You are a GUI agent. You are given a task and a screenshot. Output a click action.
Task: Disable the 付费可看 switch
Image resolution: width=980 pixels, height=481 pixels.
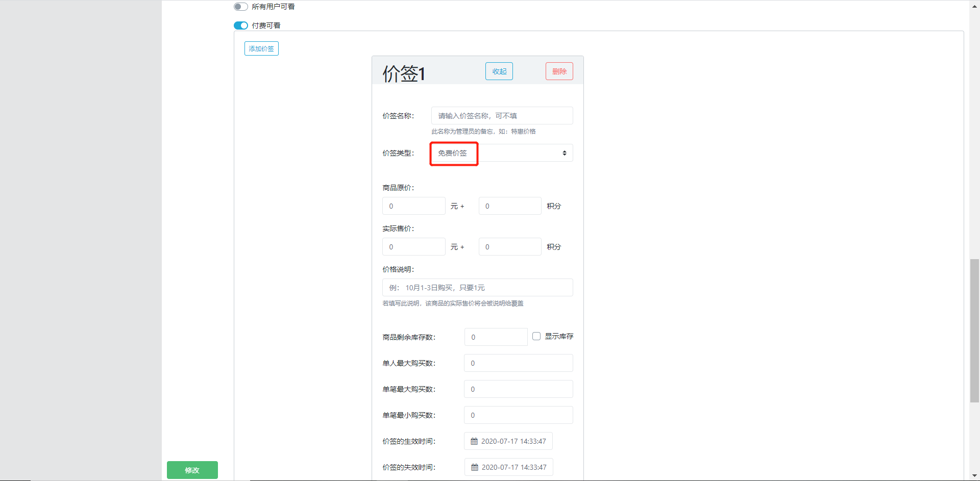coord(241,26)
